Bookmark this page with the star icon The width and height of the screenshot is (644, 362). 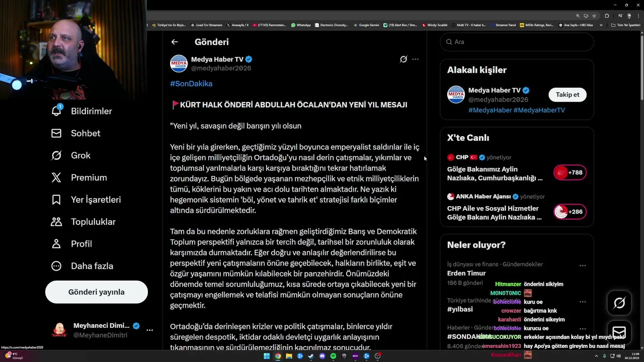594,16
